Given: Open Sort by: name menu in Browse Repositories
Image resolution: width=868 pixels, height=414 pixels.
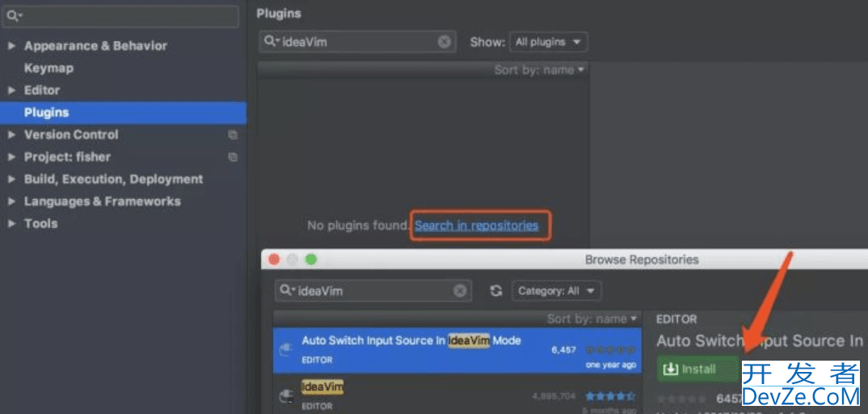Looking at the screenshot, I should point(592,319).
